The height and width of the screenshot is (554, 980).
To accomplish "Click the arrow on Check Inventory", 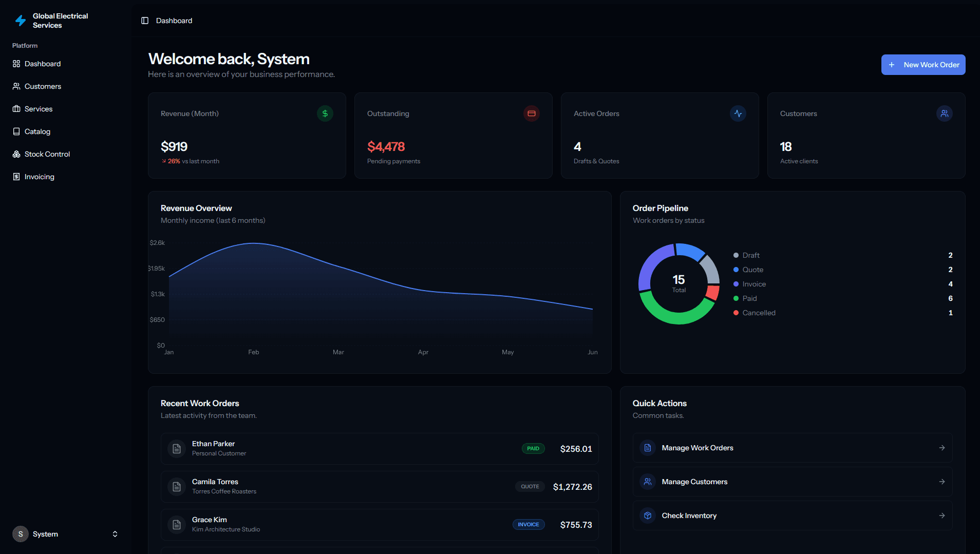I will [942, 515].
